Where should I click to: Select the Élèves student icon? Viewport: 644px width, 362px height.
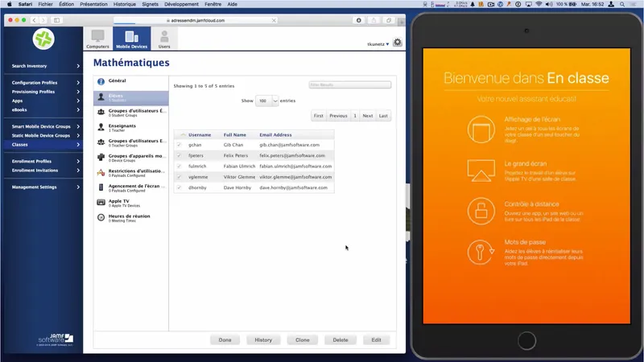tap(101, 97)
